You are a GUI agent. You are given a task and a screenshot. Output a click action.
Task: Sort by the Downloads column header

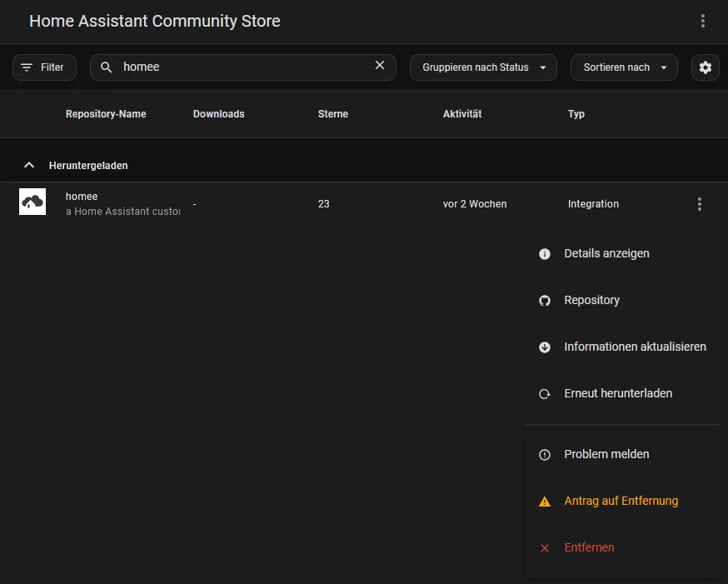coord(219,114)
